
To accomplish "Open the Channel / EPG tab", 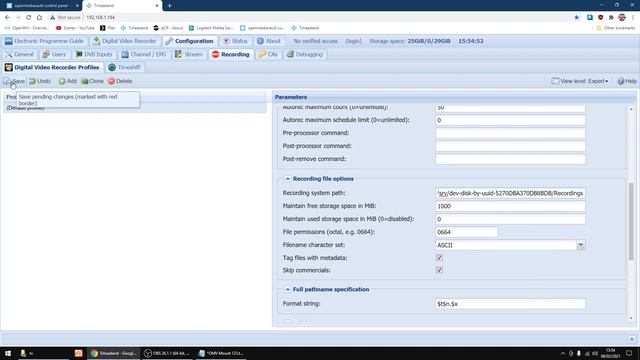I will click(144, 54).
